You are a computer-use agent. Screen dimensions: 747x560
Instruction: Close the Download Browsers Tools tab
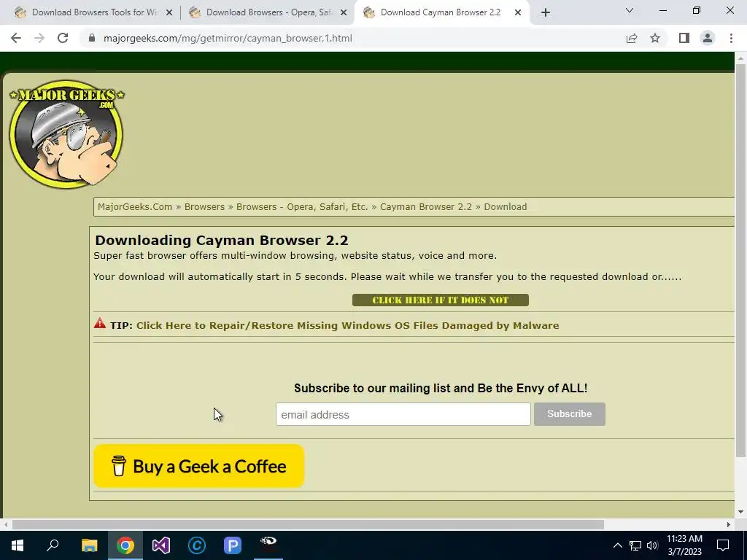169,12
